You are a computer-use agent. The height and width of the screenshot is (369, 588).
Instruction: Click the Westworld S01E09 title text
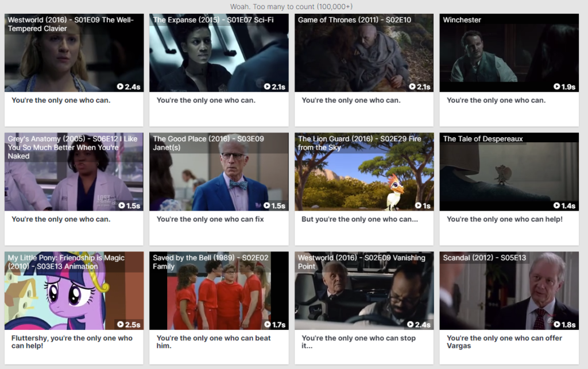coord(71,24)
